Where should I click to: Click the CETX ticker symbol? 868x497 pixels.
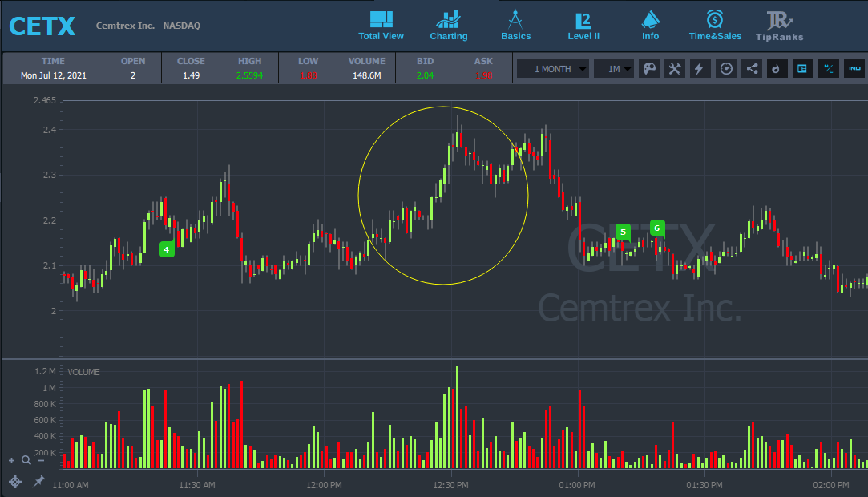(x=42, y=26)
